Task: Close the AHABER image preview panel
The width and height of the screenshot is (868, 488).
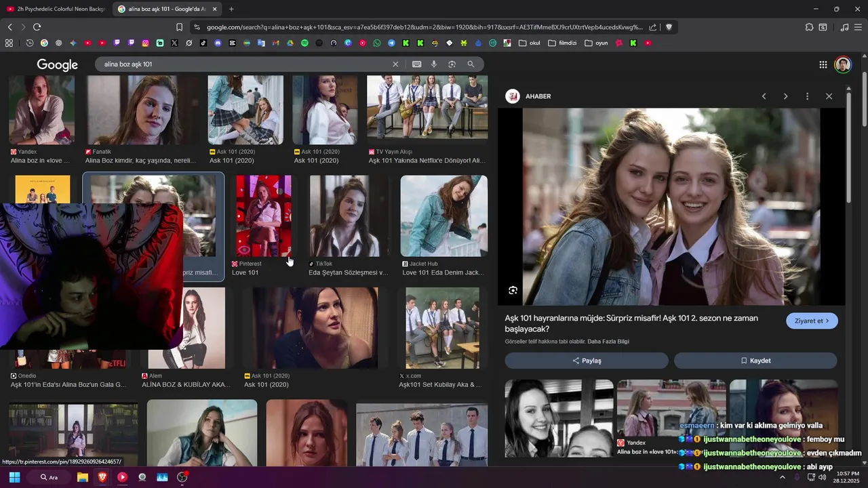Action: coord(829,96)
